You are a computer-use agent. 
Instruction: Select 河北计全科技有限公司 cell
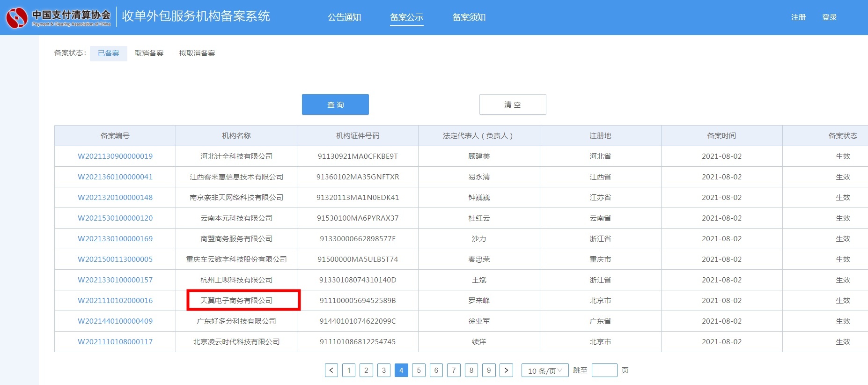click(x=236, y=156)
